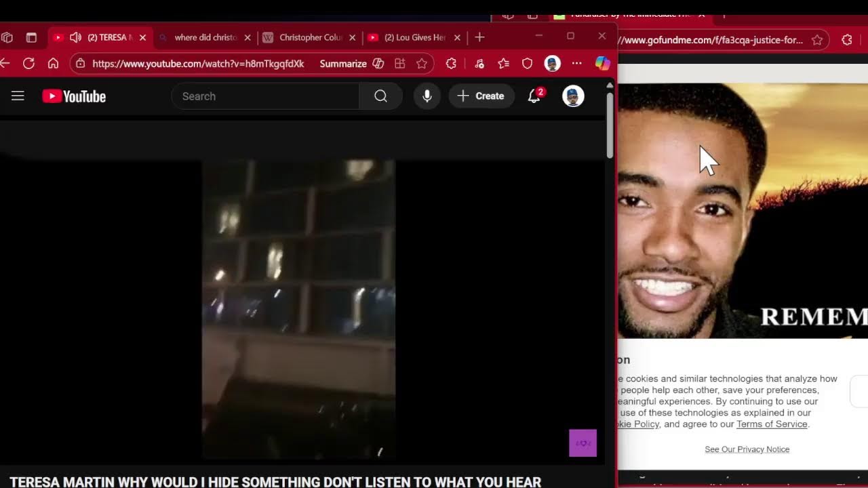Close the Christopher Columbus tab
868x488 pixels.
pyautogui.click(x=353, y=37)
